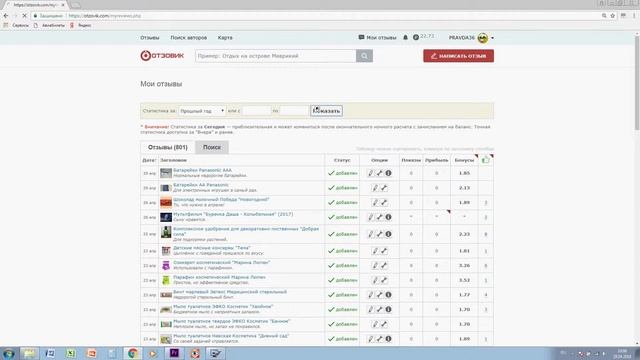The width and height of the screenshot is (640, 360).
Task: Open Мыло Невская Косметика Дивный сад link
Action: [x=231, y=336]
